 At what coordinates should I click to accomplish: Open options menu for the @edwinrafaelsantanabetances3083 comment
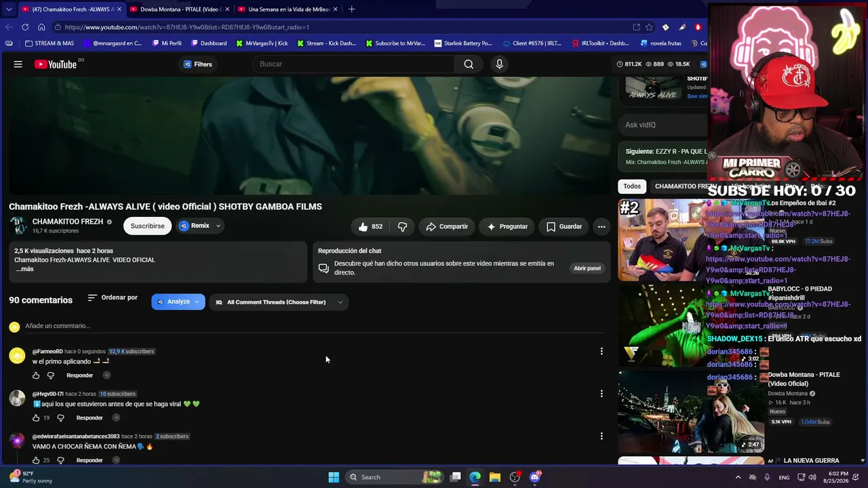pos(601,436)
